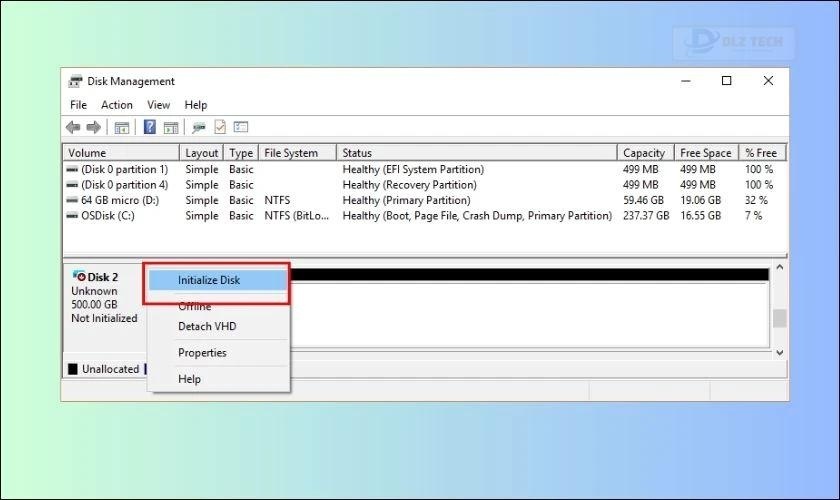The height and width of the screenshot is (500, 840).
Task: Sort by the Layout column header
Action: [x=201, y=153]
